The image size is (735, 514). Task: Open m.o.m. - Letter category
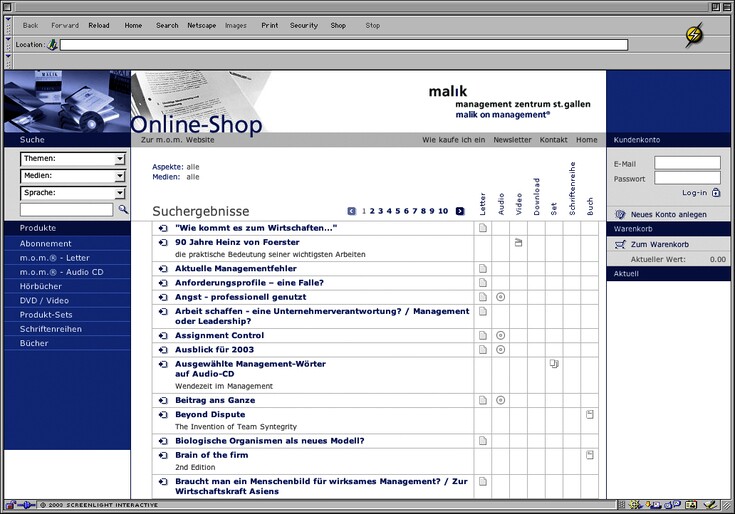(54, 258)
